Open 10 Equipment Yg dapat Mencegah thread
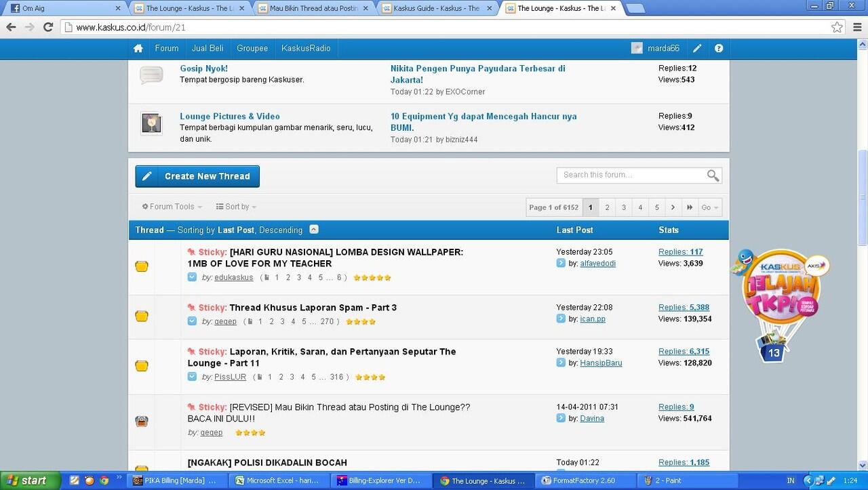Viewport: 868px width, 490px height. [484, 122]
